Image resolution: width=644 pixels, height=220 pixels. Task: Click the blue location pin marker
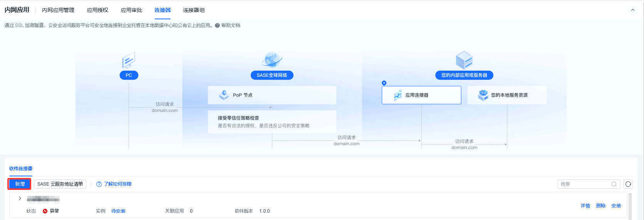coord(384,83)
